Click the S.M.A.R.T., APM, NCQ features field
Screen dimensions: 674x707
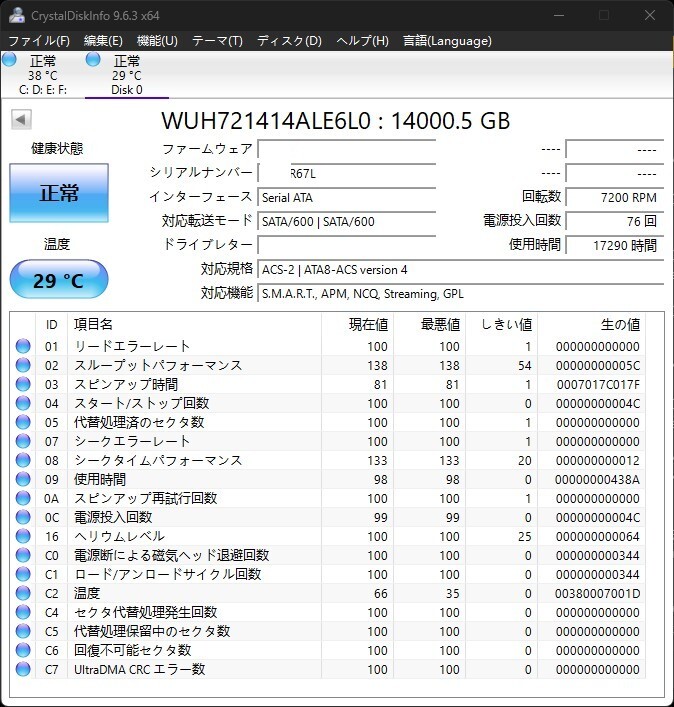pos(461,294)
